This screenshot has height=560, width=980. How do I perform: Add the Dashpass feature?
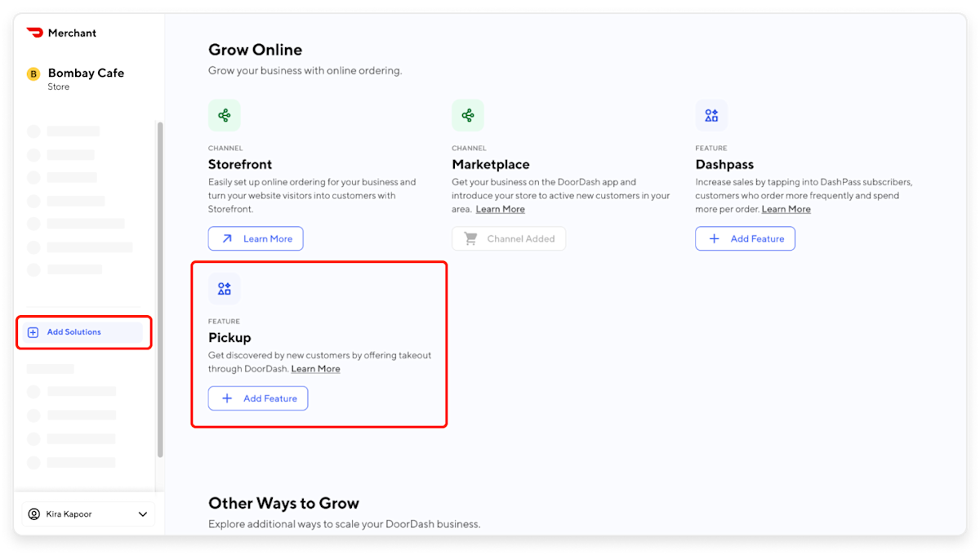coord(745,238)
